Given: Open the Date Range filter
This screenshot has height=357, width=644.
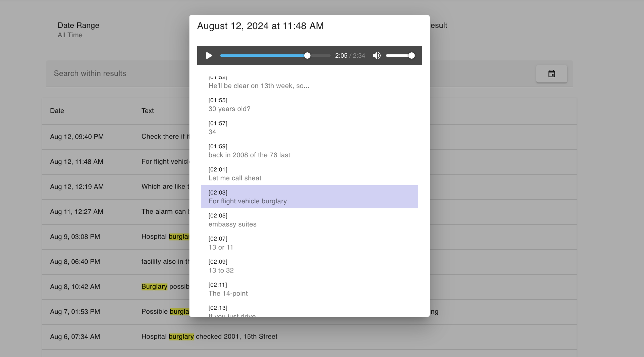Looking at the screenshot, I should (78, 30).
